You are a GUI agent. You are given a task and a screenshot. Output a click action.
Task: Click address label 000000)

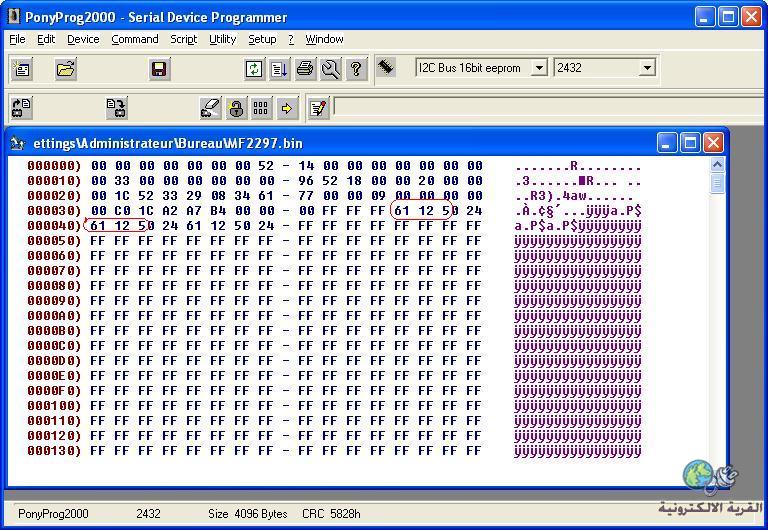(54, 166)
